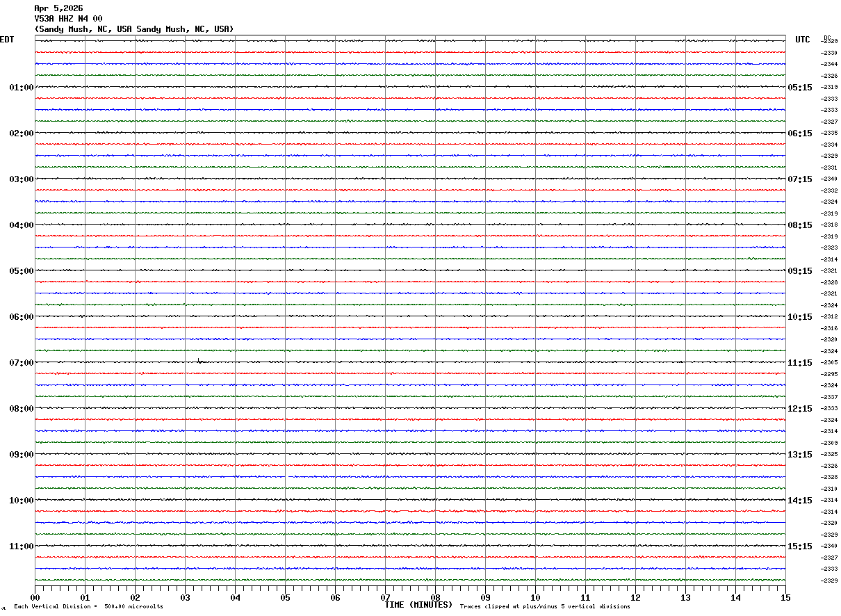Viewport: 841px width, 616px height.
Task: Select the 06:00 EDT row label
Action: (22, 317)
